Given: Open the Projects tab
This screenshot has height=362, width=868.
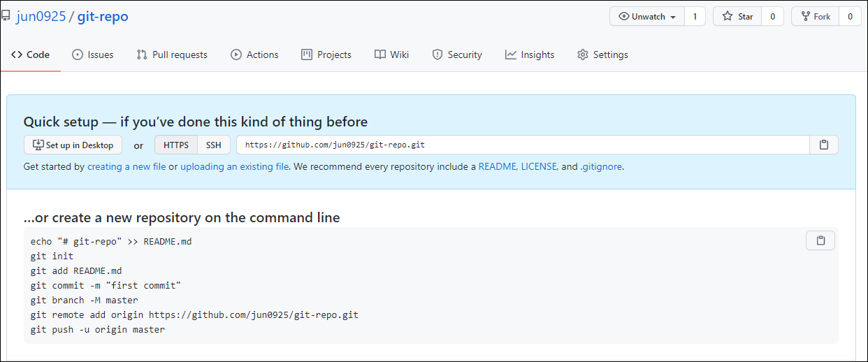Looking at the screenshot, I should pyautogui.click(x=326, y=55).
